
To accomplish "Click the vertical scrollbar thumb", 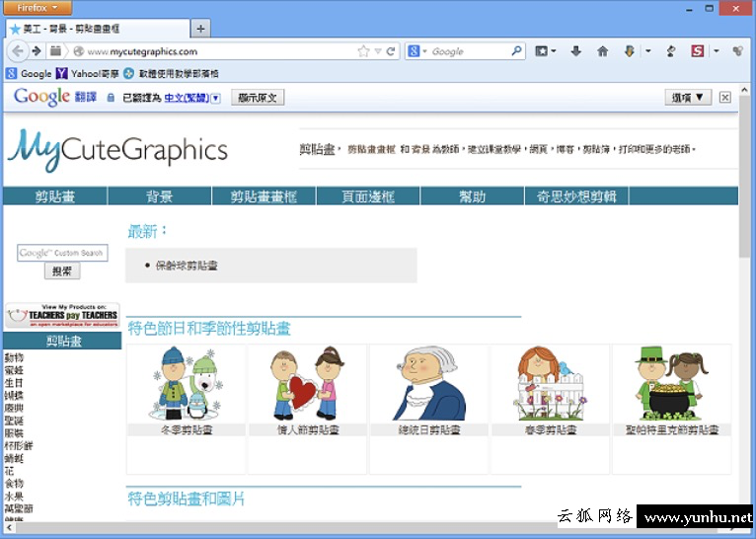I will pos(744,177).
